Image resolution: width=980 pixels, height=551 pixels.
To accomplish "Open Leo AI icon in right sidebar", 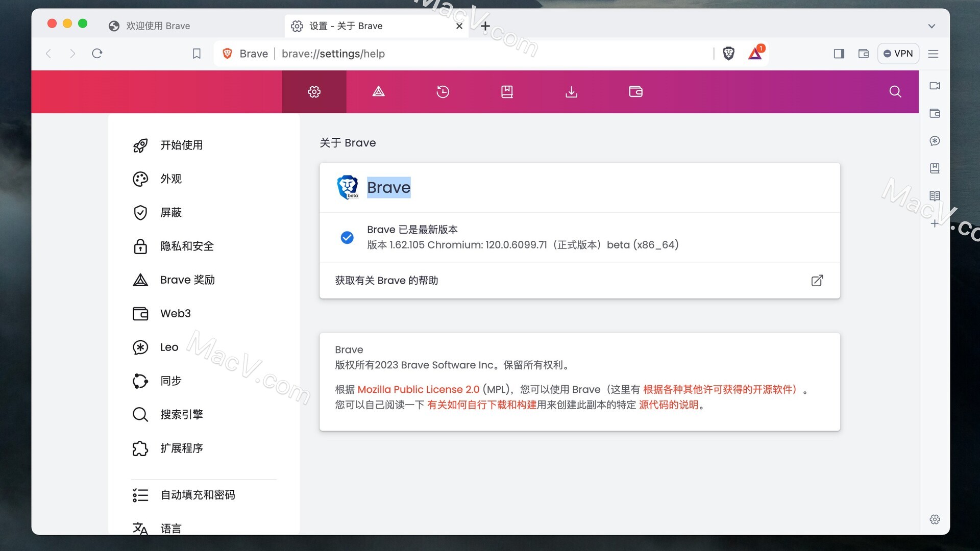I will (935, 141).
